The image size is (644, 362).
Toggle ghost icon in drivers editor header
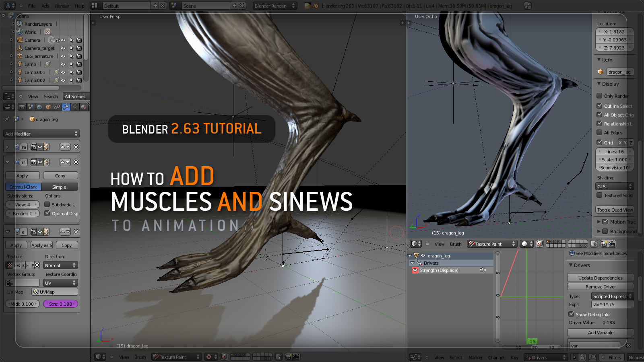(582, 357)
